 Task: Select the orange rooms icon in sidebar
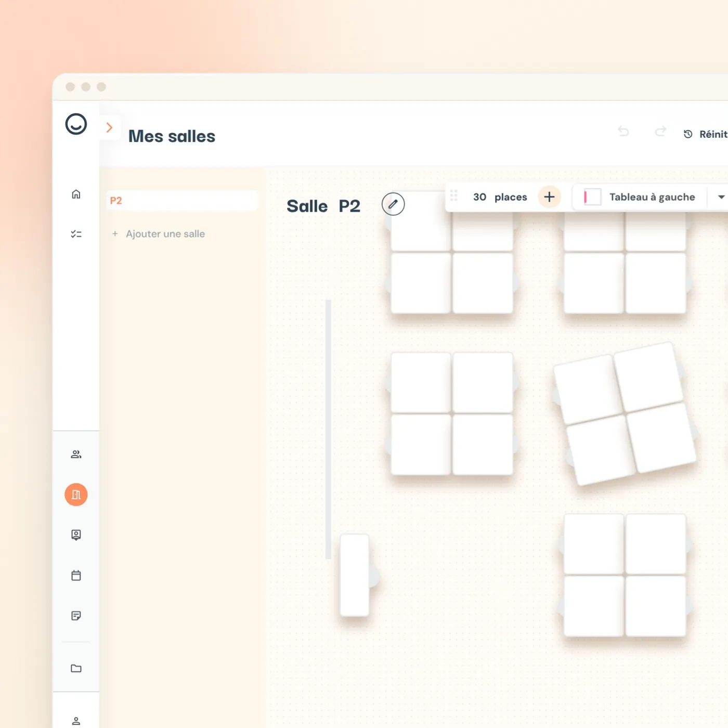pos(76,495)
